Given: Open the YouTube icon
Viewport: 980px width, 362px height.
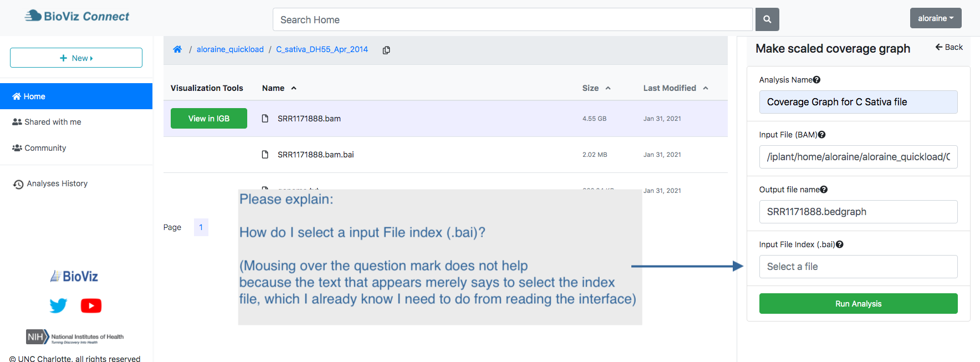Looking at the screenshot, I should [91, 305].
